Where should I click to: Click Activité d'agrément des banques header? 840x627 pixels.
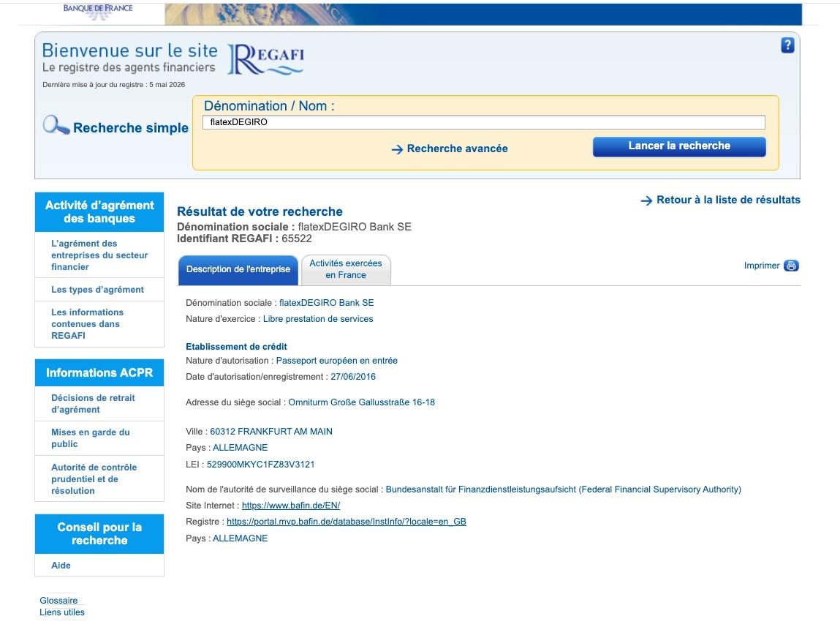click(99, 212)
